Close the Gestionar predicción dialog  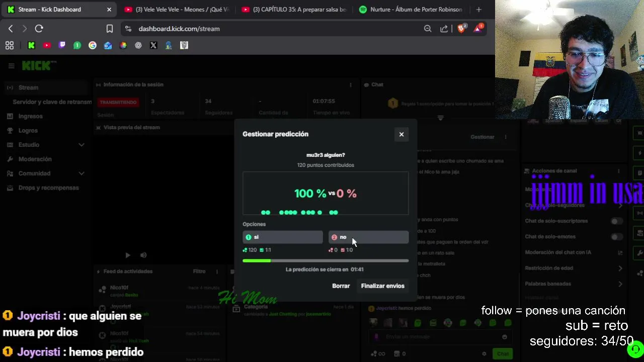pos(401,134)
